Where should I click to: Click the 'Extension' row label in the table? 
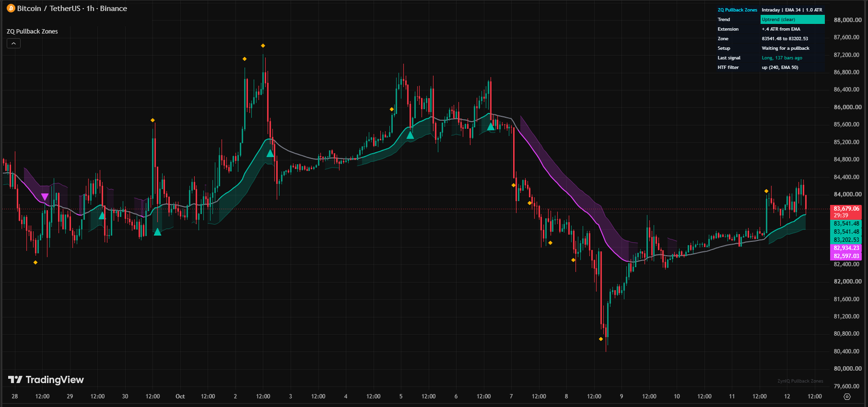728,29
